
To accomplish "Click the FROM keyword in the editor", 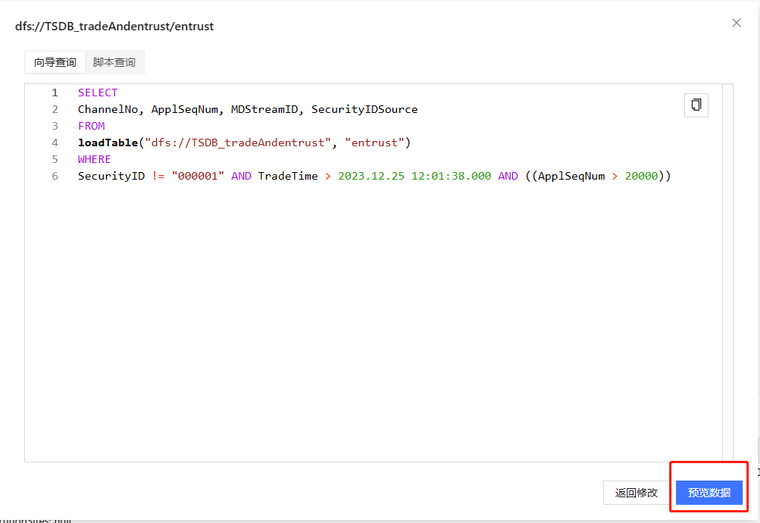I will point(91,126).
